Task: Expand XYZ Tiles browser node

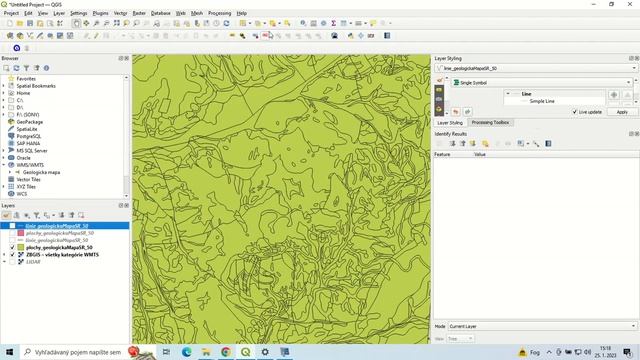Action: point(4,187)
